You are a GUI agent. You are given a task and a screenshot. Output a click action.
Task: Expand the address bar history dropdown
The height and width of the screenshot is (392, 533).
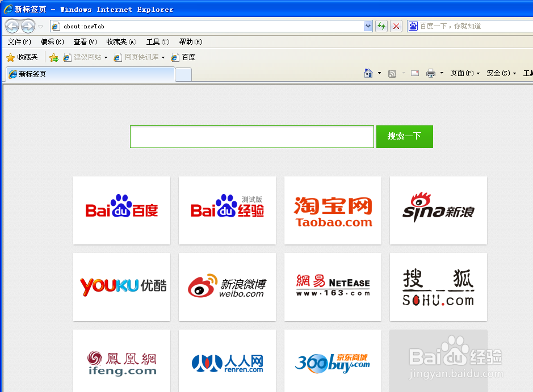(x=368, y=26)
